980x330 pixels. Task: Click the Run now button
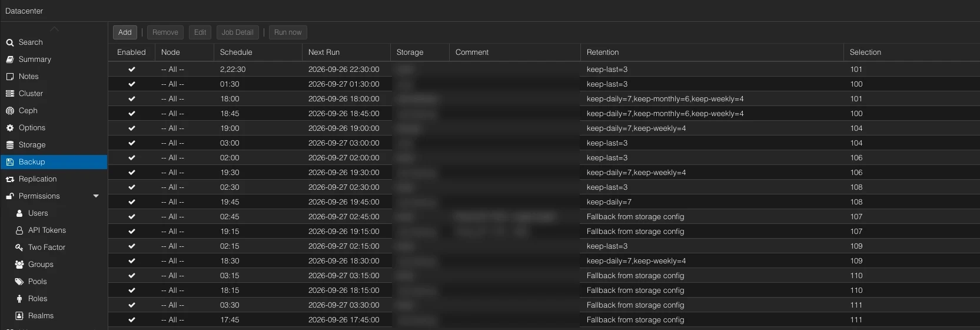point(288,32)
